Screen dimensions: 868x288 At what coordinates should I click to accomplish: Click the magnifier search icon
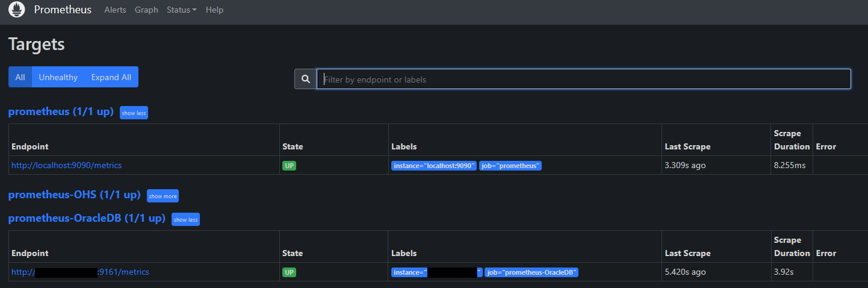click(x=306, y=79)
